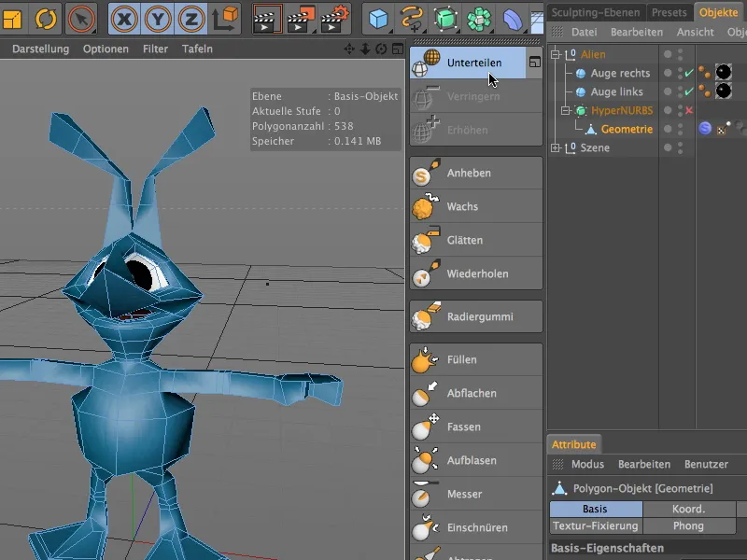Screen dimensions: 747x560
Task: Click the black material tag on Auge rechts
Action: [723, 73]
